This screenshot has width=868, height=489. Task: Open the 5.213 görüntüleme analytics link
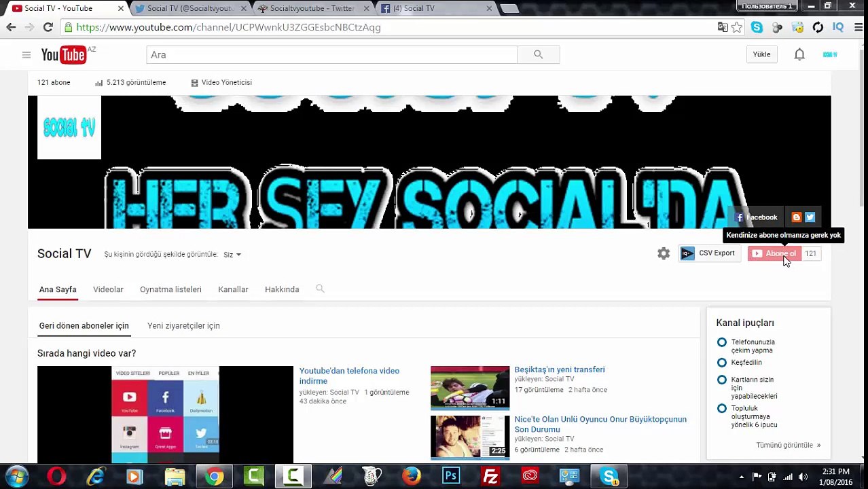coord(130,82)
